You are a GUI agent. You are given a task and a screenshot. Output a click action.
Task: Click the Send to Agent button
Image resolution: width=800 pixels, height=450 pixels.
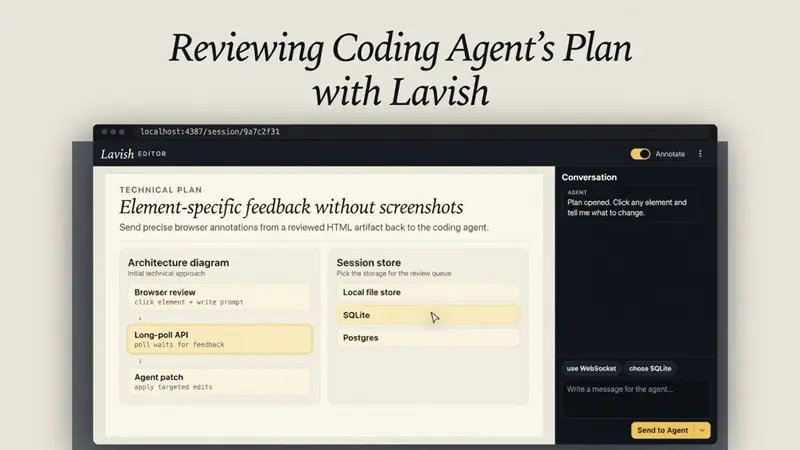coord(663,430)
